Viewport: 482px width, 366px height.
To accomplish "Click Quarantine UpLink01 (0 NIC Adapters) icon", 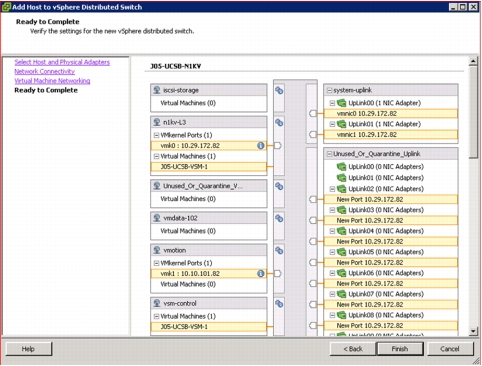I will [x=341, y=178].
